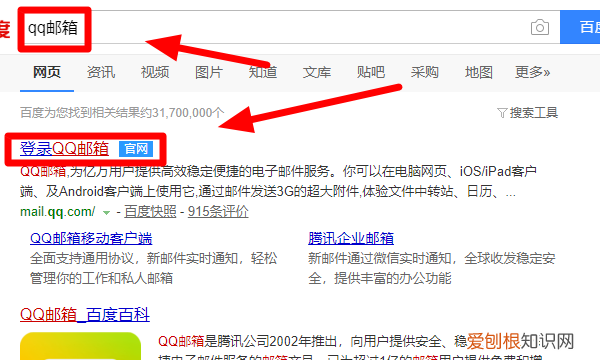Open the QQ邮箱移动客户端 sublink
The width and height of the screenshot is (600, 360).
[91, 238]
